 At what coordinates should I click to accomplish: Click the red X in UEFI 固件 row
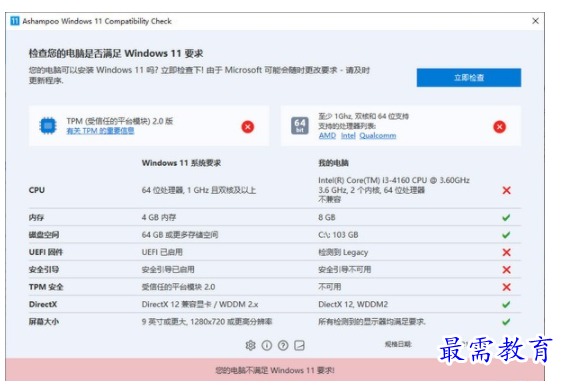(506, 253)
